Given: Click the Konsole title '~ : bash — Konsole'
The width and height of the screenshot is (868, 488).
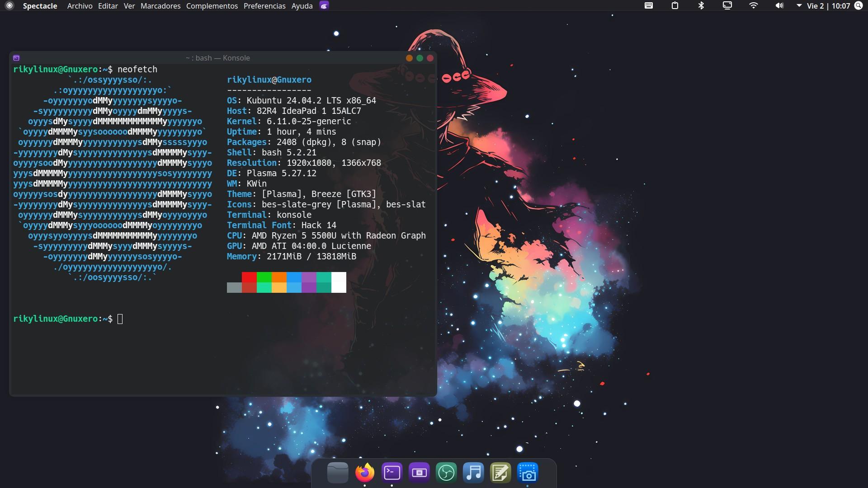Looking at the screenshot, I should click(x=217, y=58).
